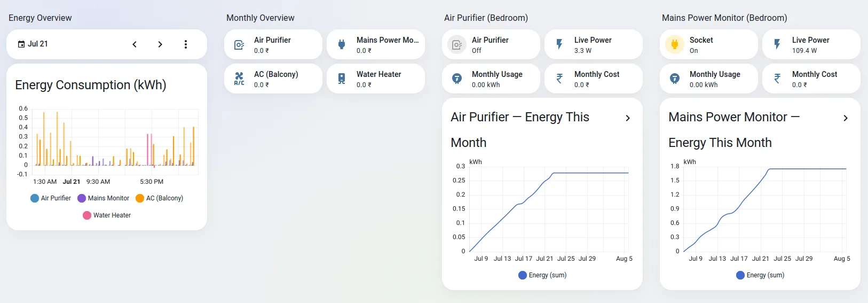Click the Socket On status text
868x303 pixels.
[x=693, y=50]
